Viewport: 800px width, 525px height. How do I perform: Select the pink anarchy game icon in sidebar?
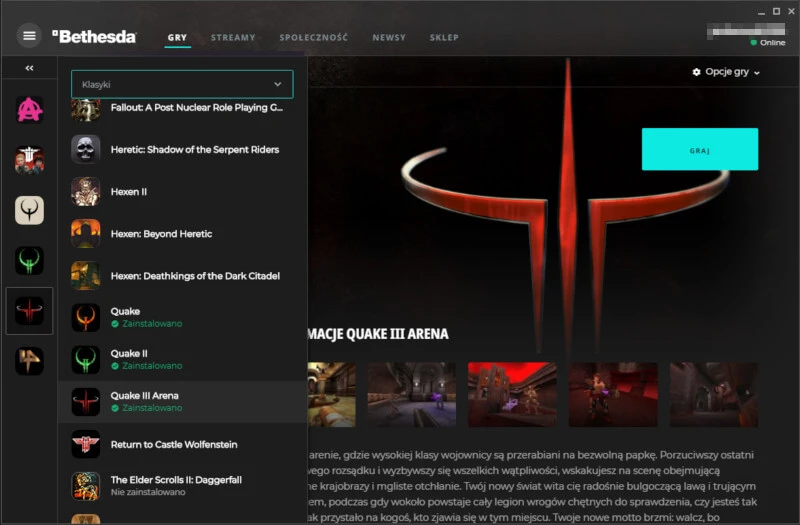(30, 110)
